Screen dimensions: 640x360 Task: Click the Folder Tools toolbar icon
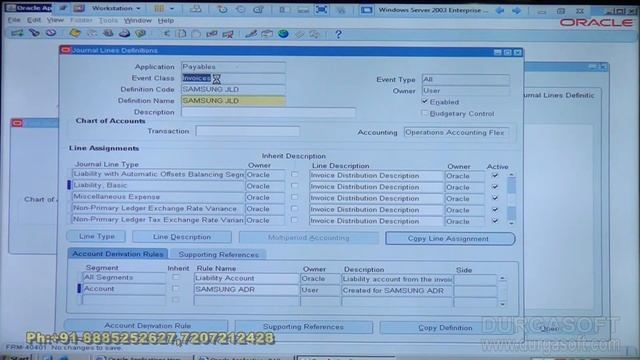coord(315,34)
